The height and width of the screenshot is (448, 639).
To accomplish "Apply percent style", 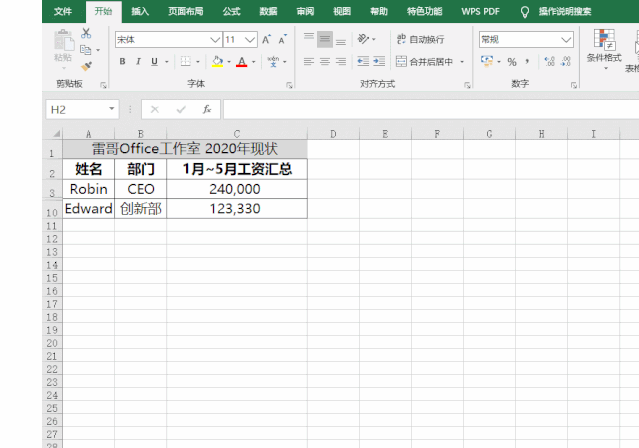I will coord(512,62).
